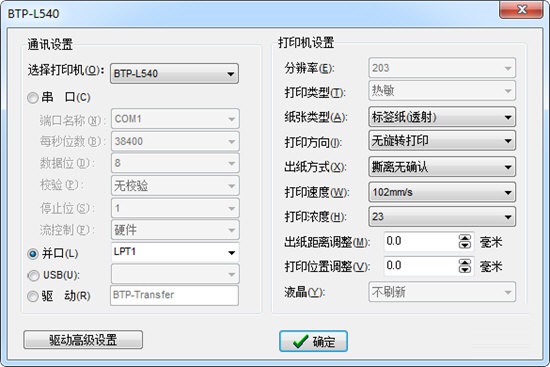Viewport: 550px width, 367px height.
Task: Open the 出纸方式 撕离无确认 dropdown
Action: tap(442, 167)
